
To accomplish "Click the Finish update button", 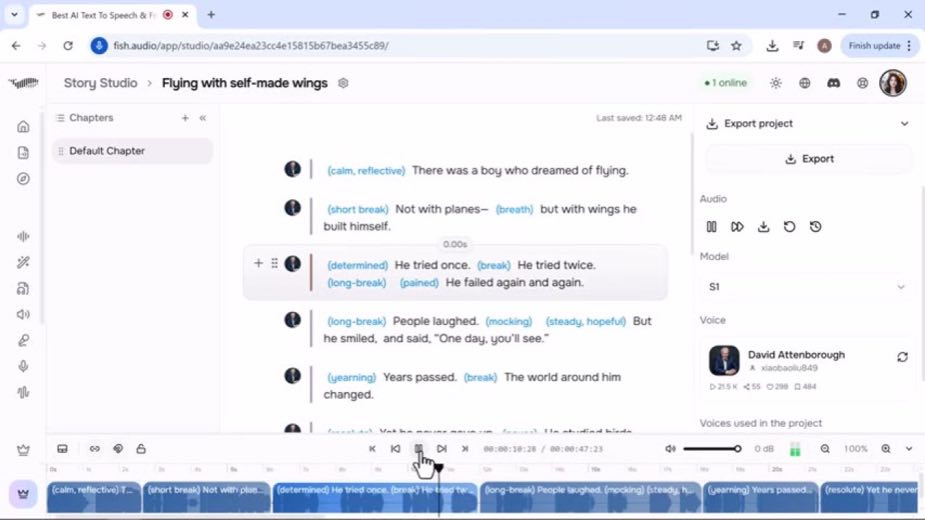I will pyautogui.click(x=879, y=45).
